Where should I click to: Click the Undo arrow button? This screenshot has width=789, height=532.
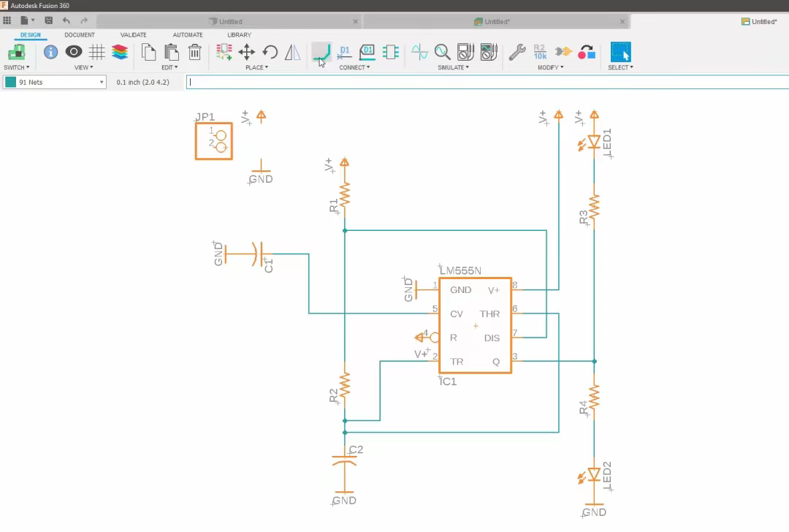point(66,20)
